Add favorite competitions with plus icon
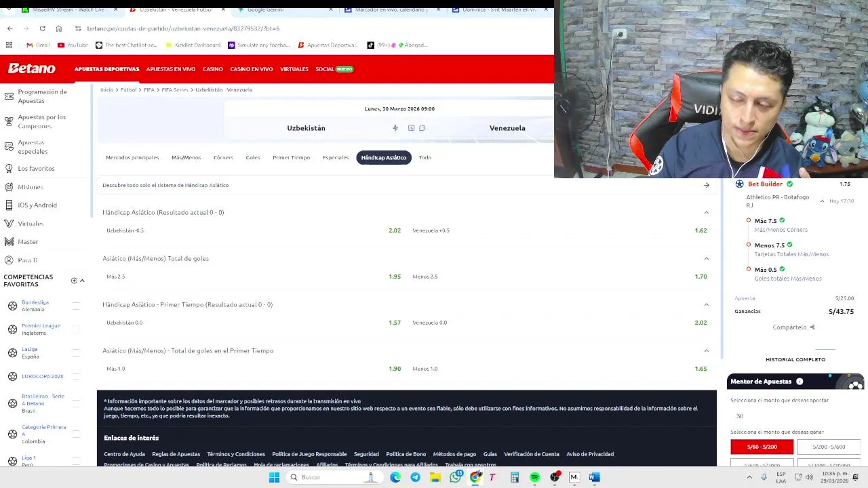The image size is (868, 488). pos(74,281)
